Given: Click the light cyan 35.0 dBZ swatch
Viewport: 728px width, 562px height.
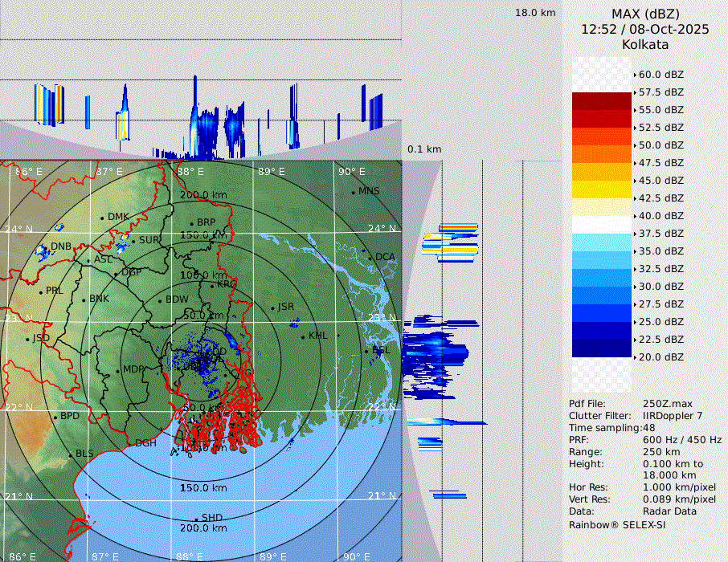Looking at the screenshot, I should coord(602,242).
